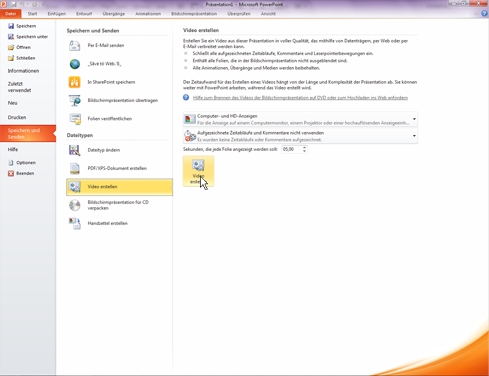Switch to the Start ribbon tab

[32, 14]
